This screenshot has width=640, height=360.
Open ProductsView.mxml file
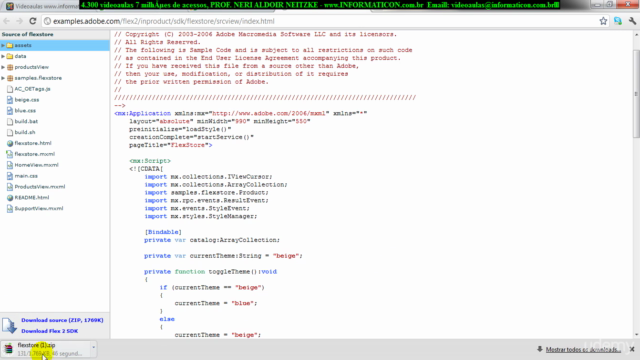point(40,187)
